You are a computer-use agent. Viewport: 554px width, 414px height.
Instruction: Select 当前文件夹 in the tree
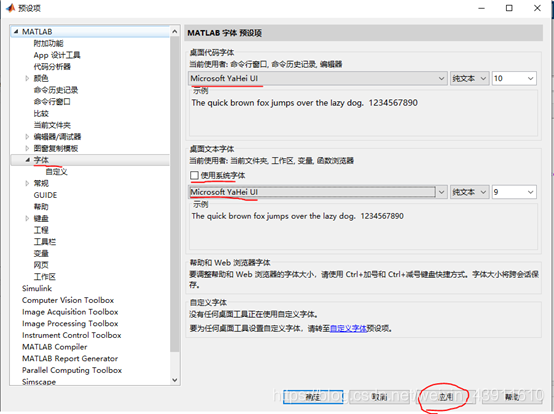(52, 125)
